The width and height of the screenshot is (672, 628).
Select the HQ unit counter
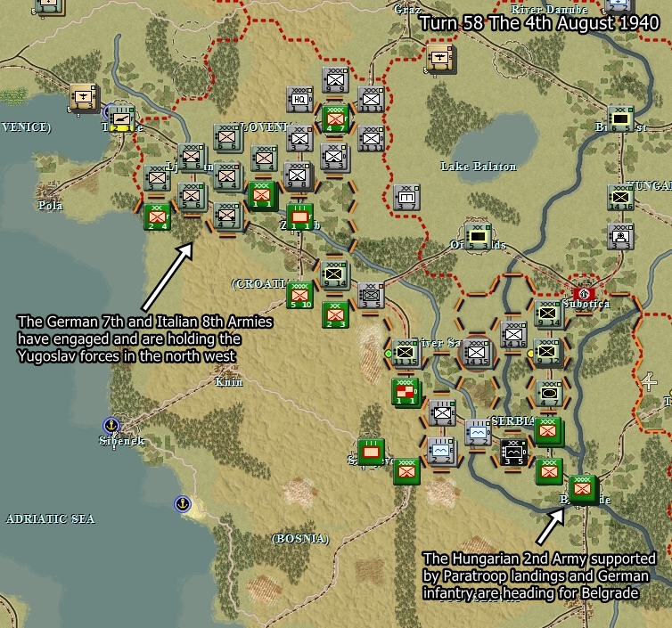(x=299, y=100)
